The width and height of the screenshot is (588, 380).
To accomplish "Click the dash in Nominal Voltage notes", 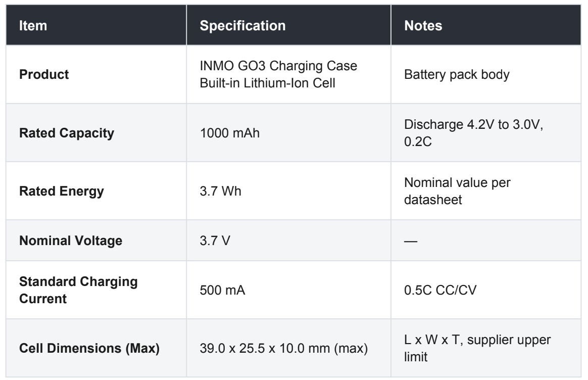I will coord(411,241).
